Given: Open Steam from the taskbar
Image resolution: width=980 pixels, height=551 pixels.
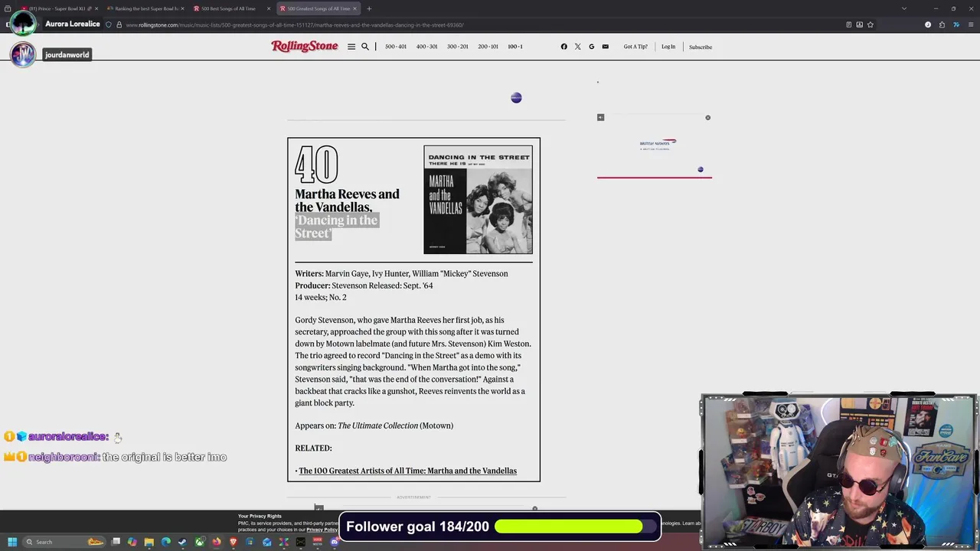Looking at the screenshot, I should point(182,542).
